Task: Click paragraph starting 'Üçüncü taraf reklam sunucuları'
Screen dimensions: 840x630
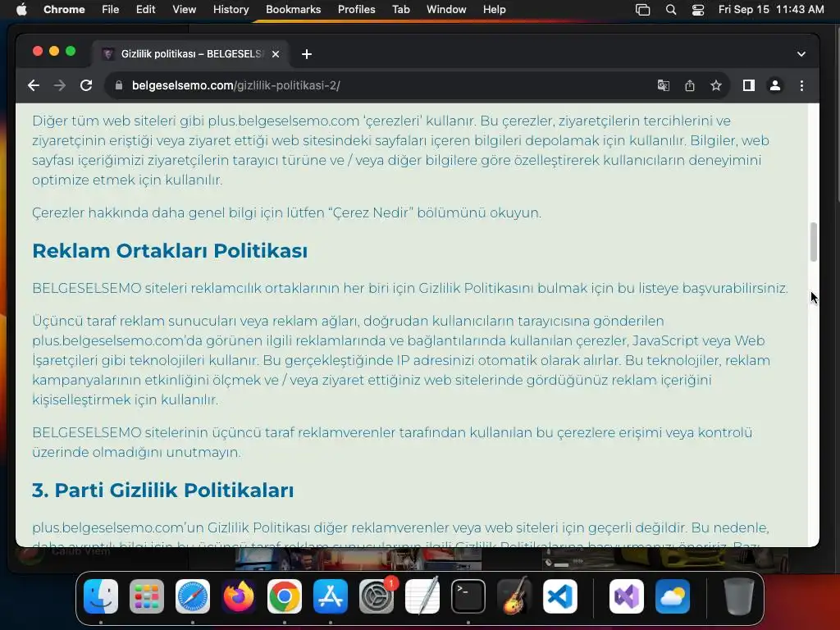Action: point(401,360)
